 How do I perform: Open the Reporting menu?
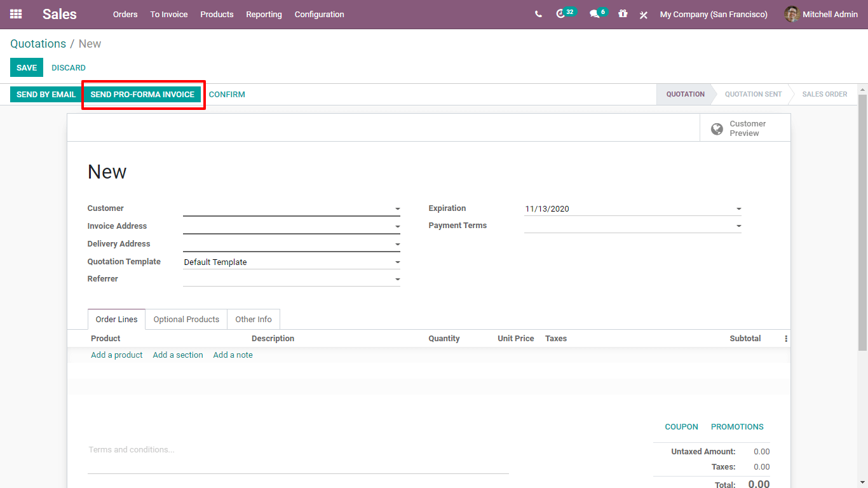pos(264,14)
